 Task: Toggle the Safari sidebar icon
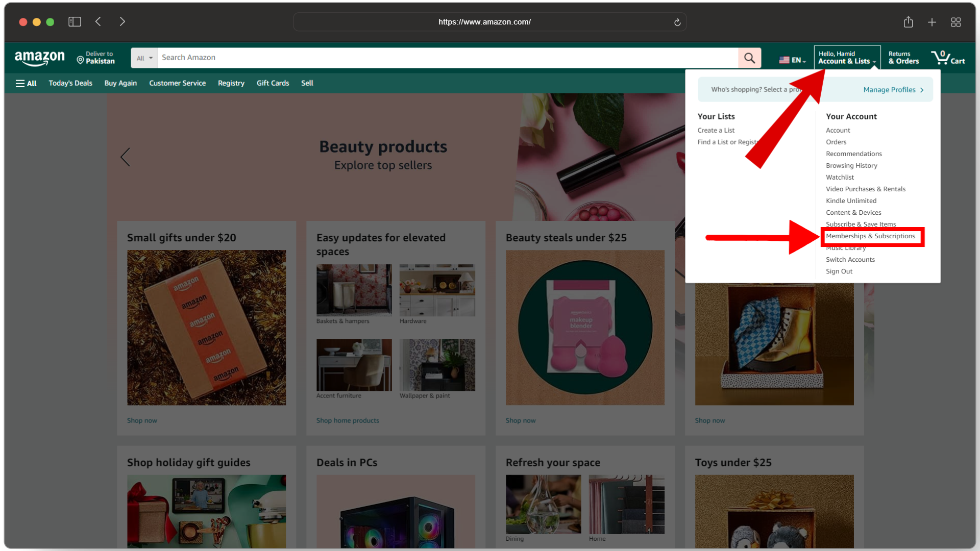pyautogui.click(x=75, y=21)
